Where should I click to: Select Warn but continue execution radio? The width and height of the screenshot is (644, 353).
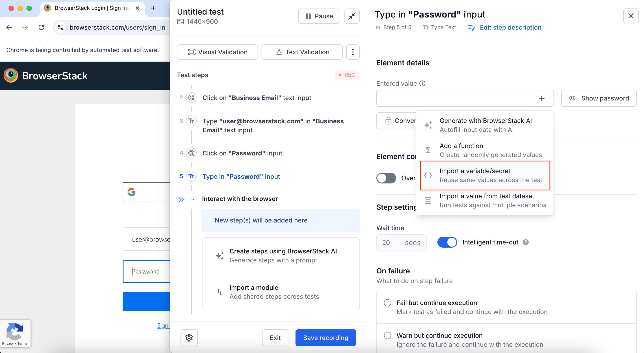[x=388, y=336]
